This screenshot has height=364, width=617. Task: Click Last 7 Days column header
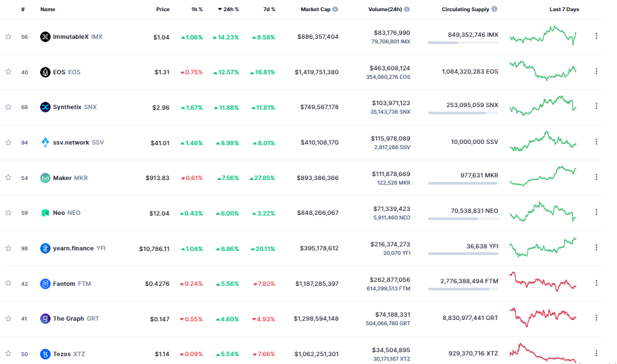click(564, 9)
